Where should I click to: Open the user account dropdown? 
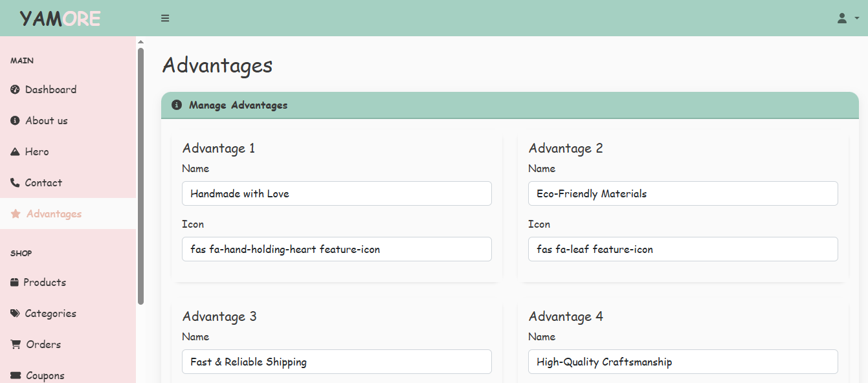[847, 18]
